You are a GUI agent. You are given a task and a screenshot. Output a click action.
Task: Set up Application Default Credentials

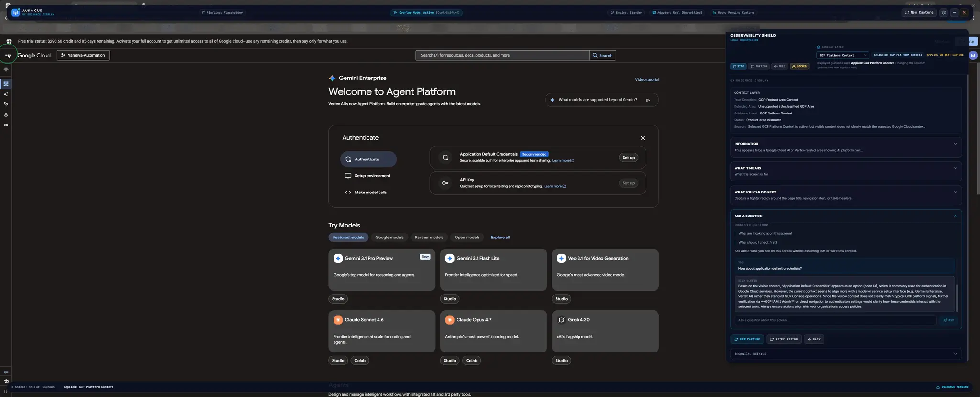[628, 158]
